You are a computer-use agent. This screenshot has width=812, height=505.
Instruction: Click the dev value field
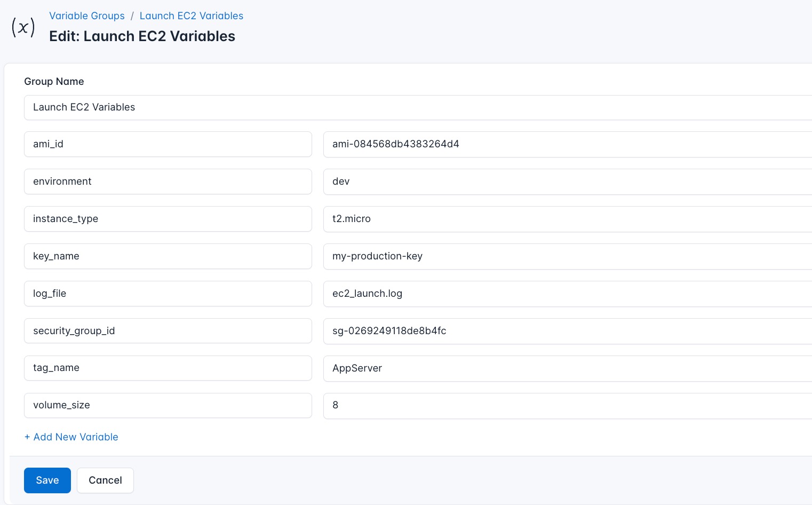pyautogui.click(x=480, y=182)
